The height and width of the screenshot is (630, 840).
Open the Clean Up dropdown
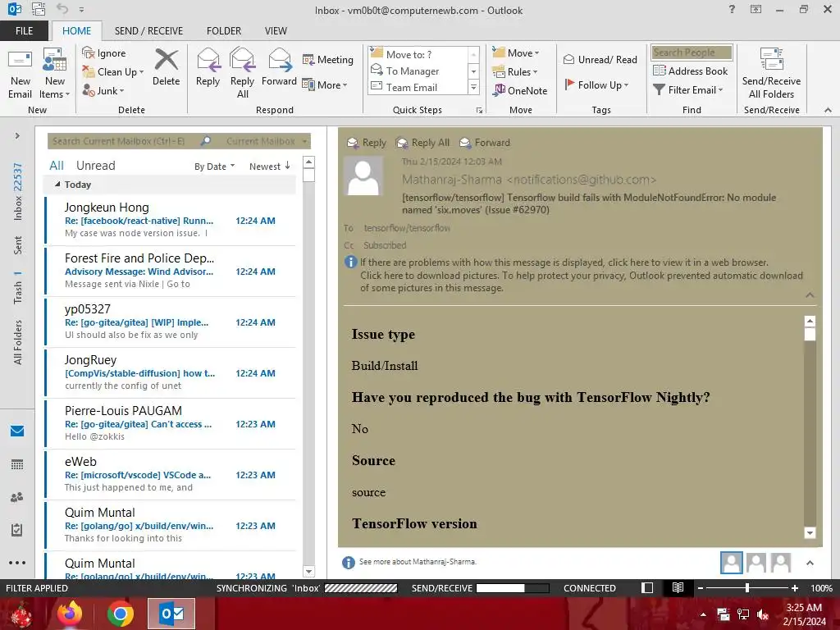pyautogui.click(x=113, y=72)
